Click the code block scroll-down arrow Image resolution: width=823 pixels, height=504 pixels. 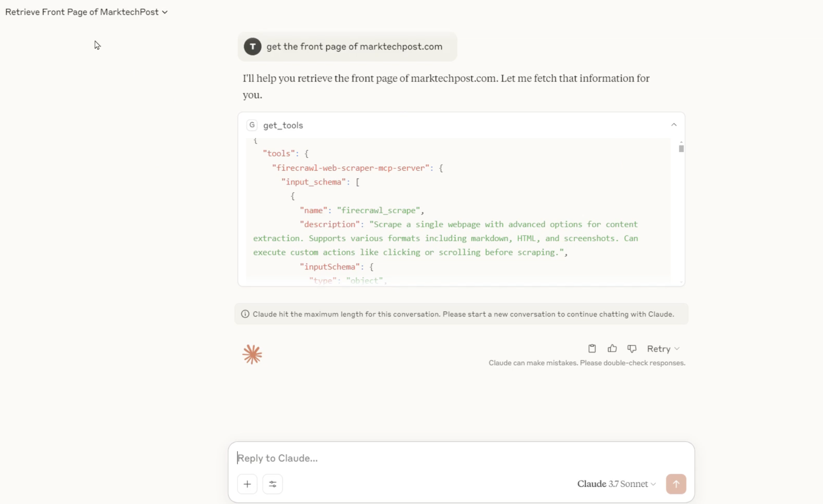click(681, 282)
